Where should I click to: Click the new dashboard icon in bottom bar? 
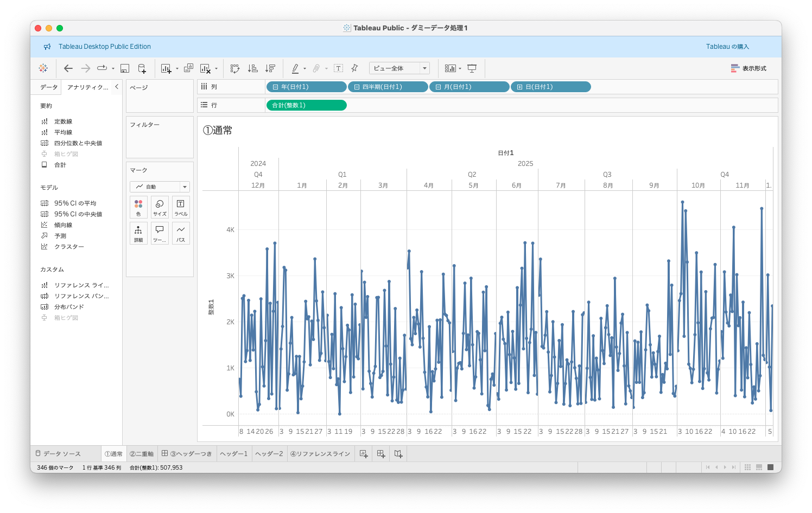[381, 454]
